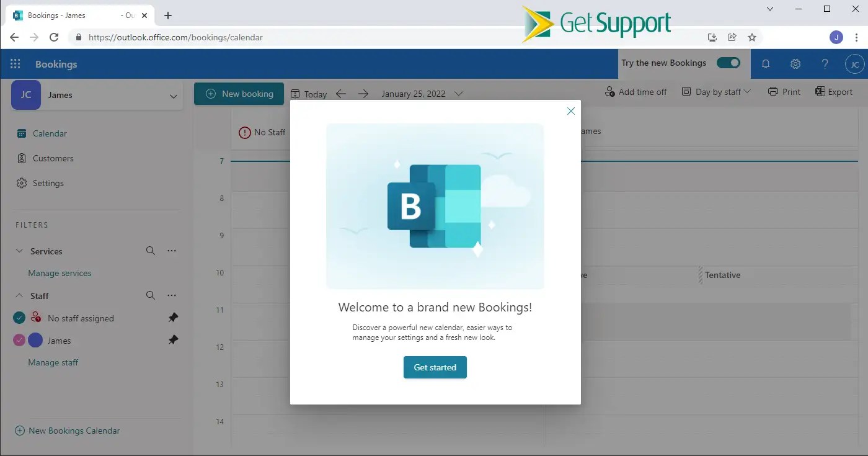Open Staff more options ellipsis
This screenshot has height=456, width=868.
172,295
